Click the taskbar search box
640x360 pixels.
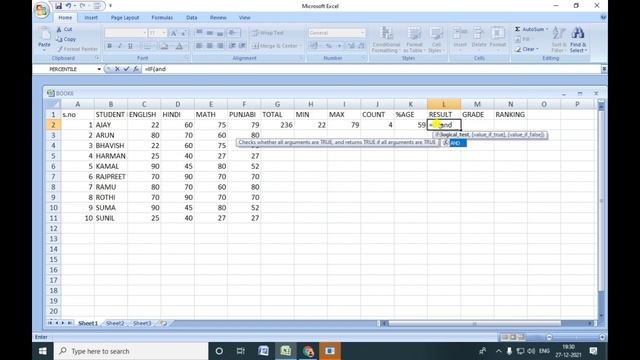click(x=131, y=351)
